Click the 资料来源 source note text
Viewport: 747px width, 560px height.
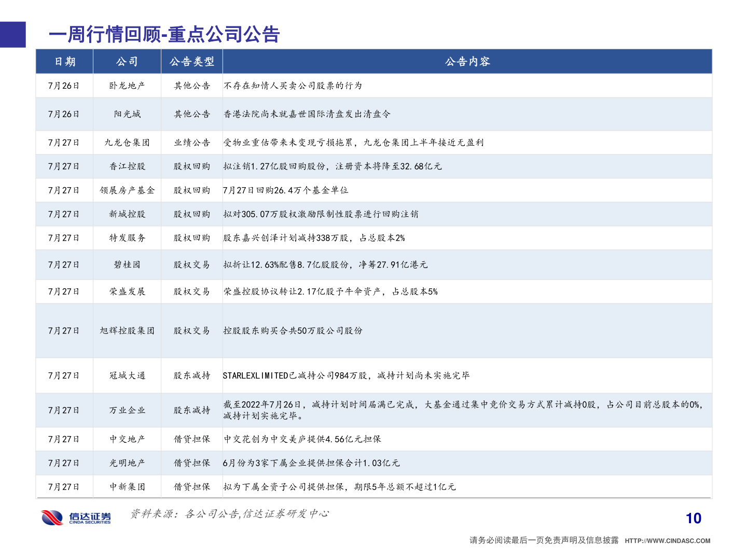click(230, 515)
